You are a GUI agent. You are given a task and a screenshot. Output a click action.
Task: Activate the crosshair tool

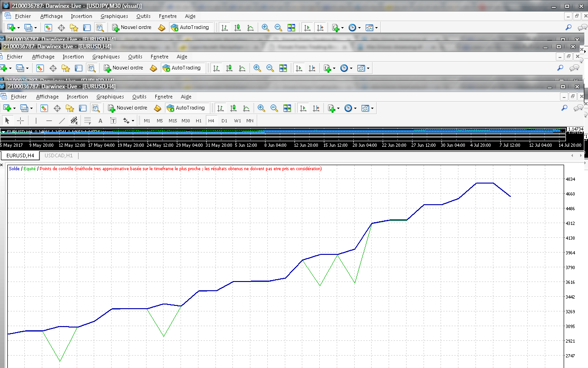pyautogui.click(x=21, y=121)
